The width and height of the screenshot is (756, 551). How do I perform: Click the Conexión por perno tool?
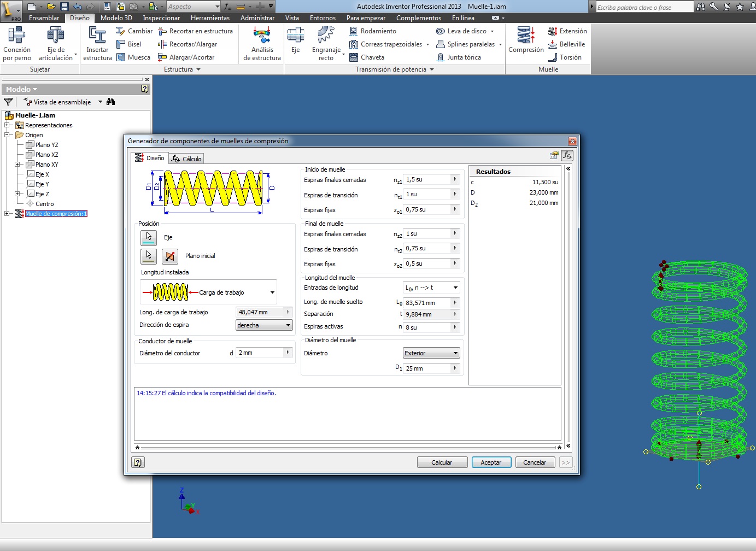coord(17,44)
